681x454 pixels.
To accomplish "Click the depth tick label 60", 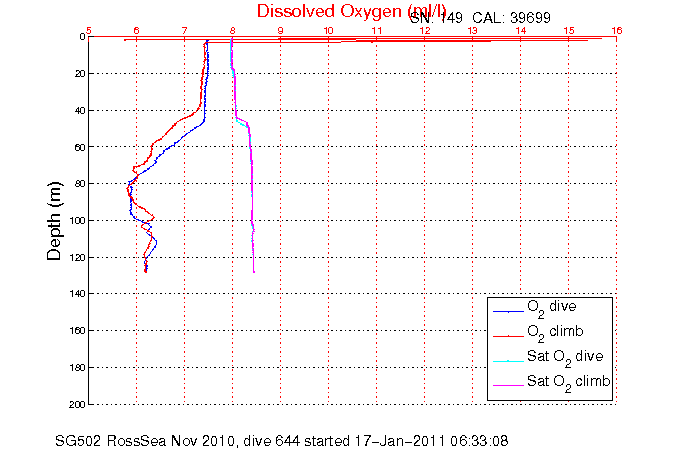I will point(80,147).
